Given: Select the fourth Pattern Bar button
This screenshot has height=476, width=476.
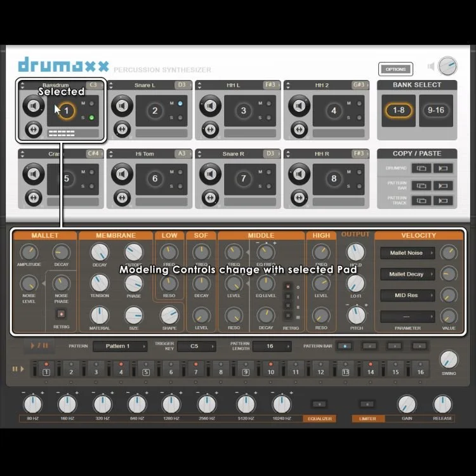Looking at the screenshot, I should [420, 346].
